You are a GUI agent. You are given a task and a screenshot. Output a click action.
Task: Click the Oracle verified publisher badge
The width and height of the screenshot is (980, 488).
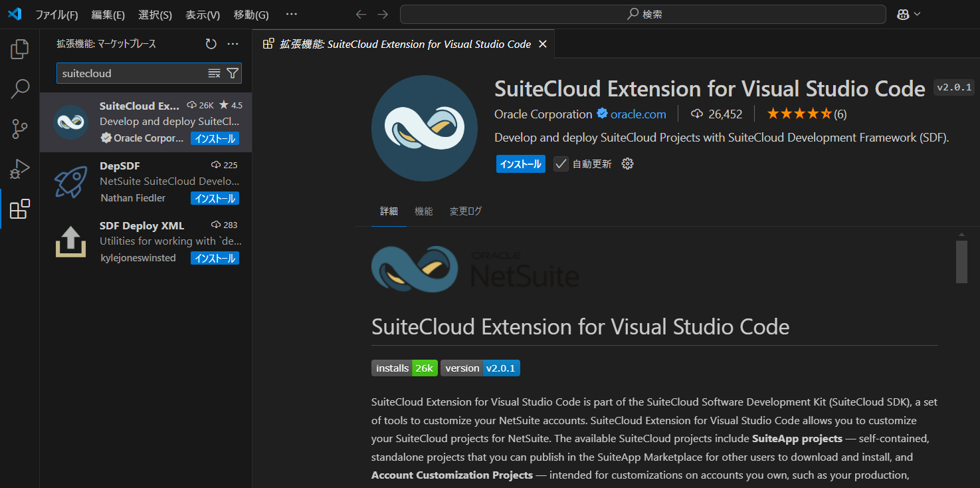[602, 114]
